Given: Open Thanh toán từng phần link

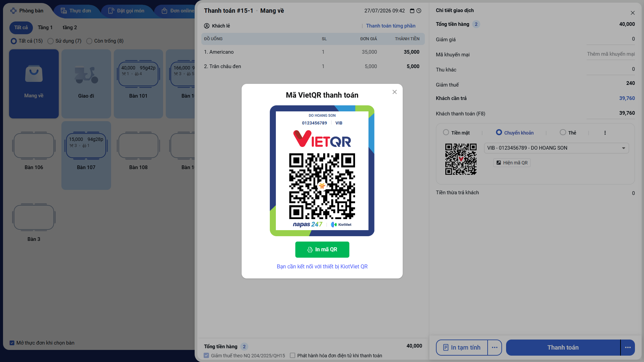Looking at the screenshot, I should [391, 26].
